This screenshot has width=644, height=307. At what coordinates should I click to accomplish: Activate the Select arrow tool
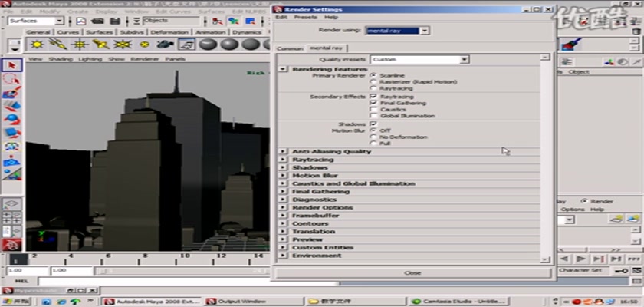[12, 65]
